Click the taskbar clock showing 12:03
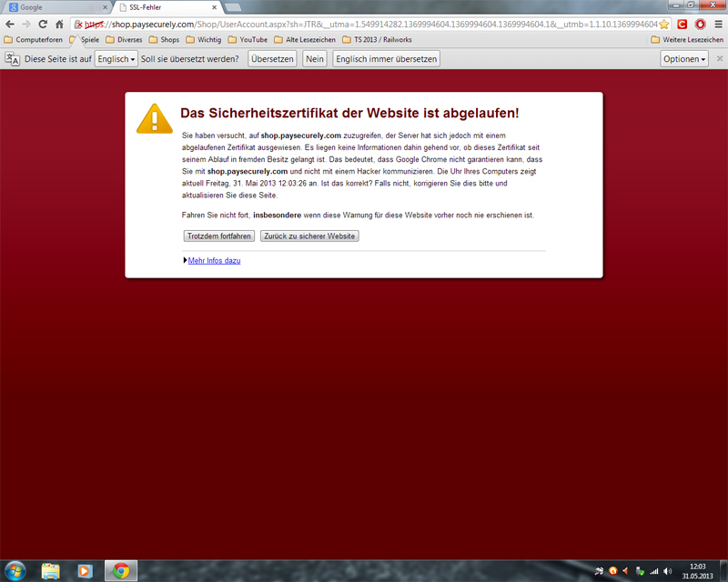 click(697, 571)
